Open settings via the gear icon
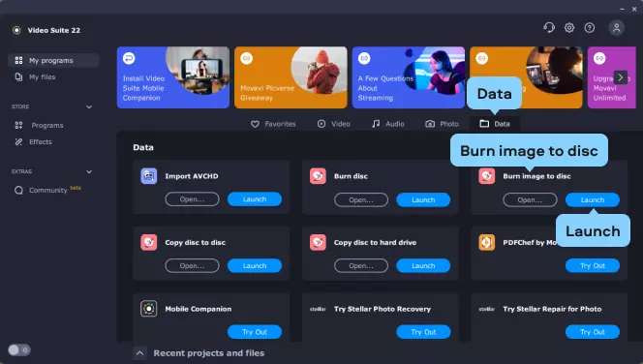Image resolution: width=643 pixels, height=364 pixels. click(569, 28)
